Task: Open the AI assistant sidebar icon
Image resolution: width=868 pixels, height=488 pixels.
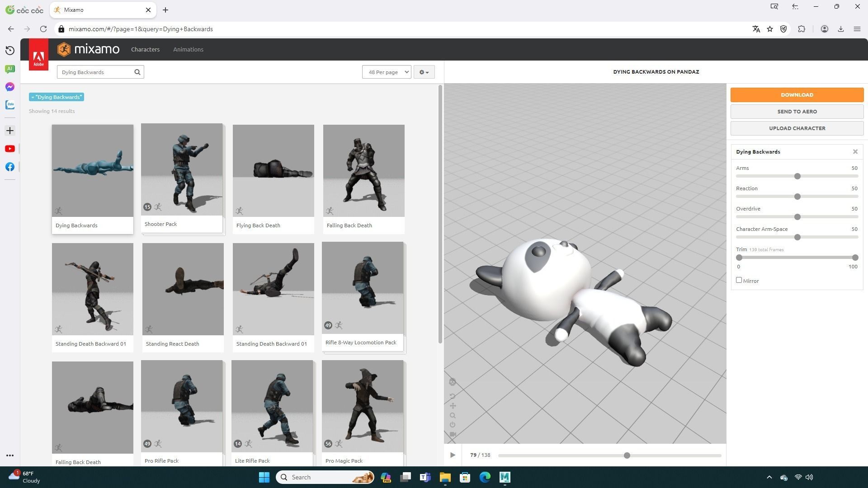Action: [10, 69]
